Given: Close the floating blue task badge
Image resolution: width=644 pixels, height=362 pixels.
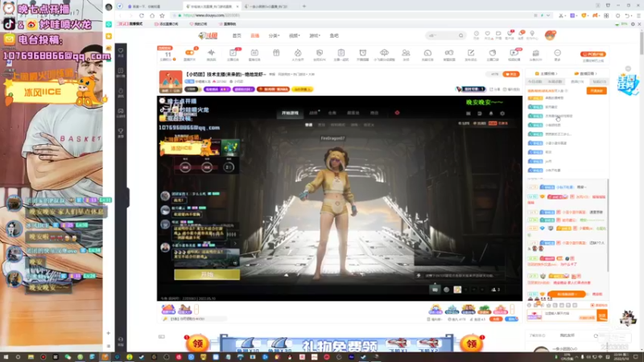Looking at the screenshot, I should click(628, 68).
